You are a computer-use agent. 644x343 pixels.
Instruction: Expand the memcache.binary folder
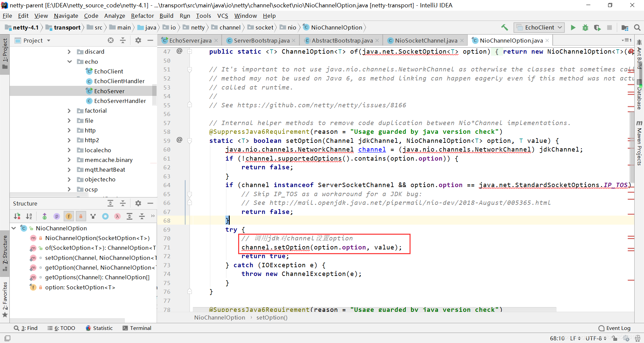(69, 160)
